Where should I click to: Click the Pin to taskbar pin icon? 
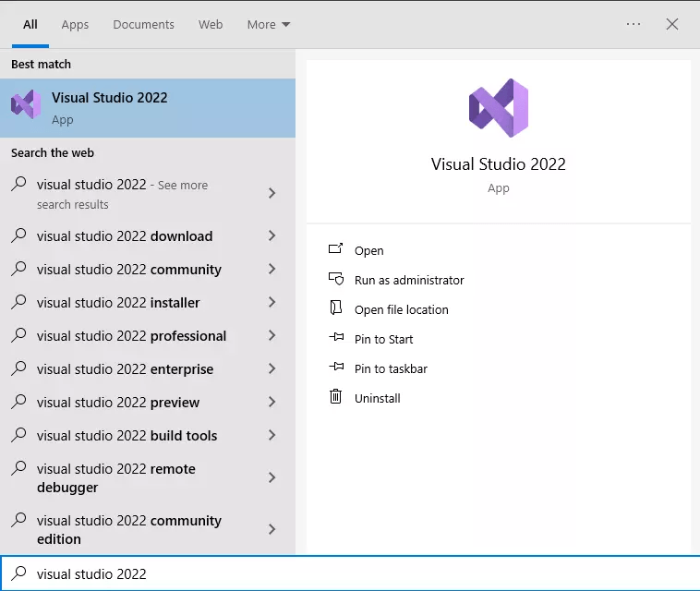(335, 368)
